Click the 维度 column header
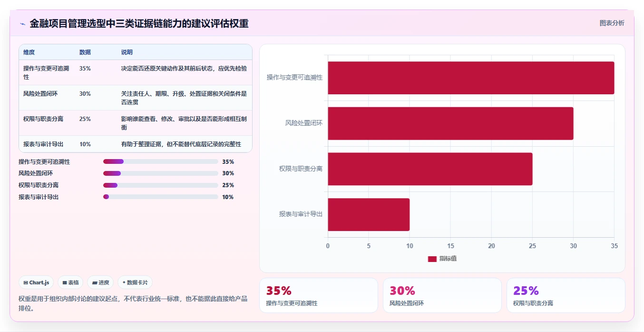644x332 pixels. (x=29, y=52)
